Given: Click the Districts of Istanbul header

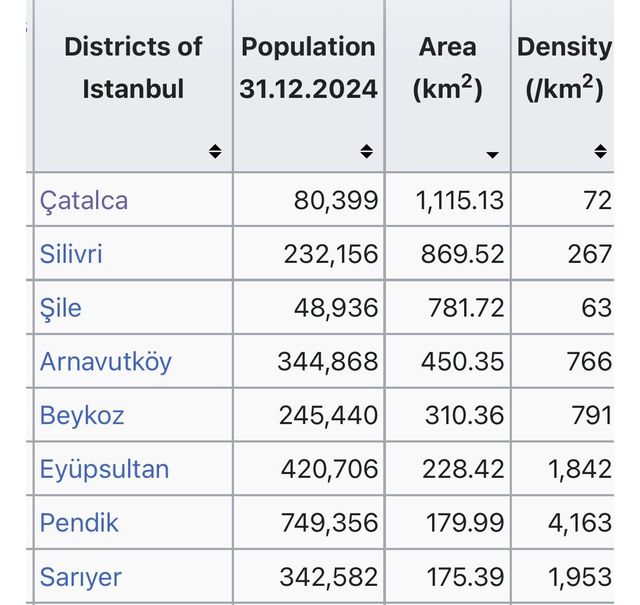Looking at the screenshot, I should 133,68.
